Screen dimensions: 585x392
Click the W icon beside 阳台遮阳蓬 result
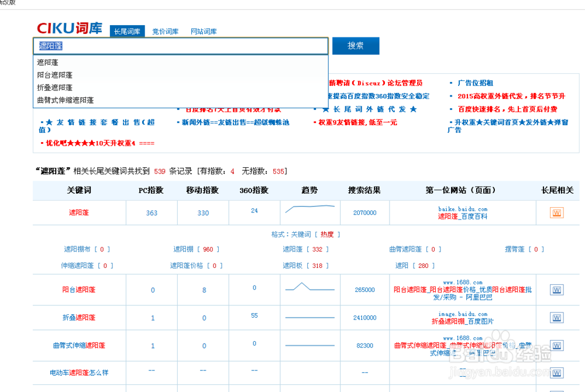point(555,289)
